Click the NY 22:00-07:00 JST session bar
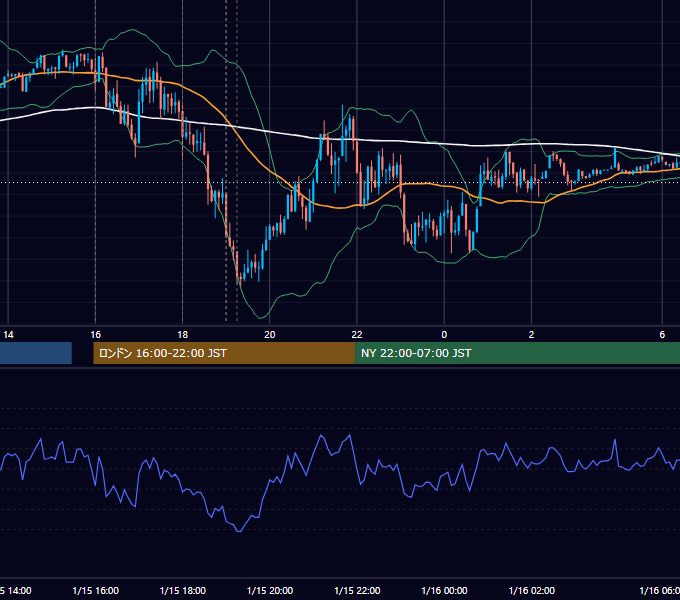680x600 pixels. [517, 353]
